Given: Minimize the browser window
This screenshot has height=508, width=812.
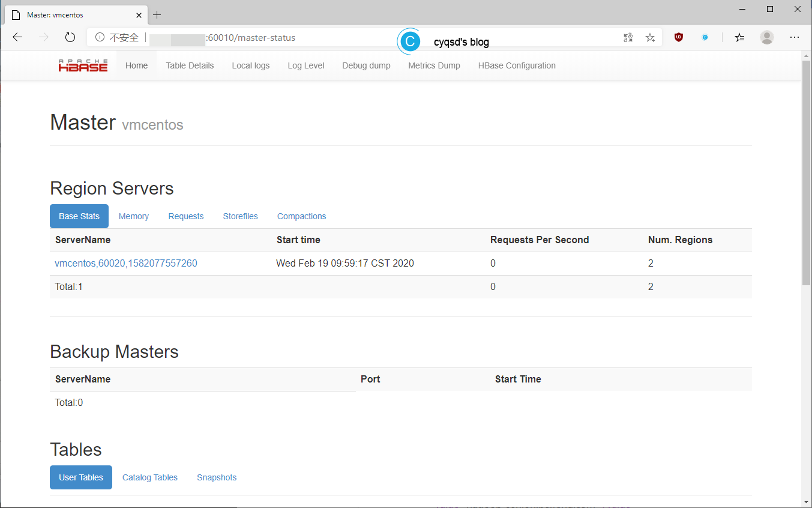Looking at the screenshot, I should pos(743,9).
